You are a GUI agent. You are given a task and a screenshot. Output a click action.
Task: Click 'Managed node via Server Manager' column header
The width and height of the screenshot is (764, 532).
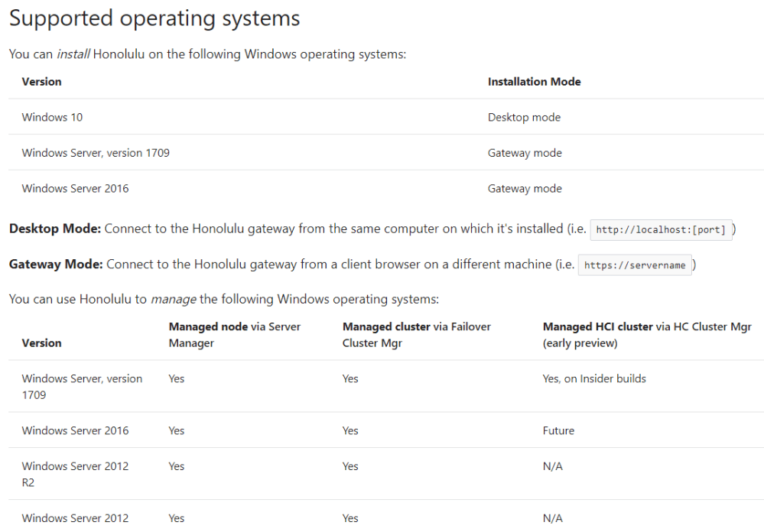[x=234, y=335]
